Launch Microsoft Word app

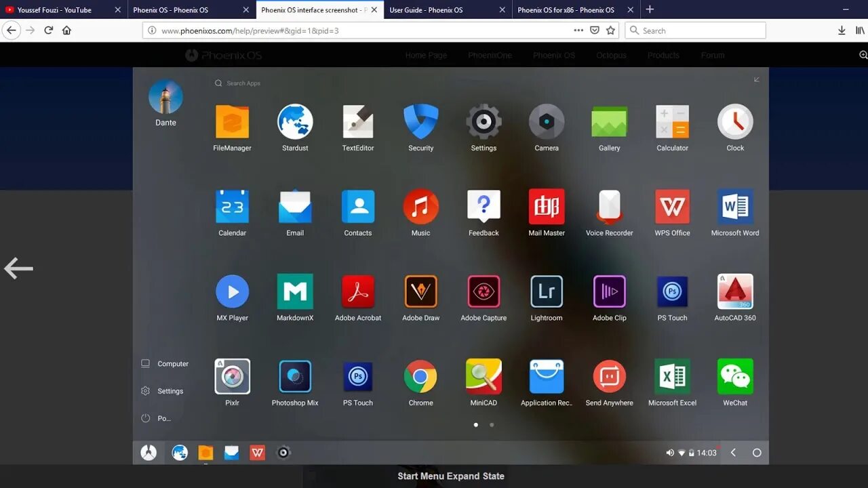pyautogui.click(x=735, y=206)
